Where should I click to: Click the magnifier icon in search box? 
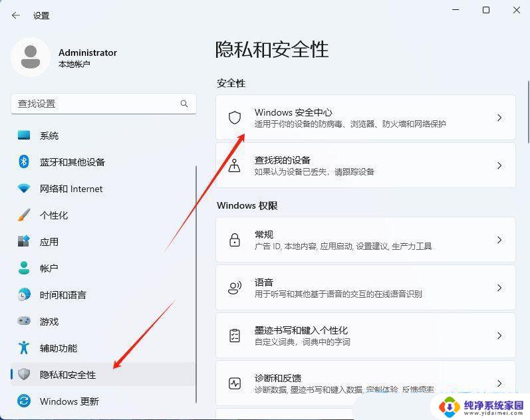click(x=184, y=104)
